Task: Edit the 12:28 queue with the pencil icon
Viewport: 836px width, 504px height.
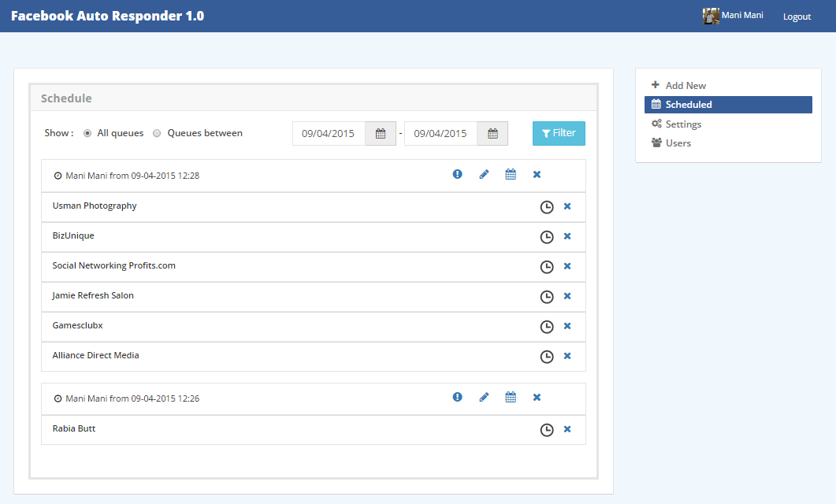Action: pos(484,175)
